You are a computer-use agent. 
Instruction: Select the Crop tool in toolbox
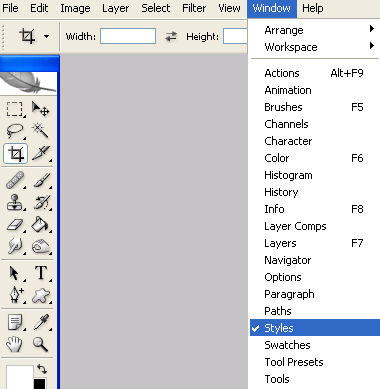click(15, 154)
